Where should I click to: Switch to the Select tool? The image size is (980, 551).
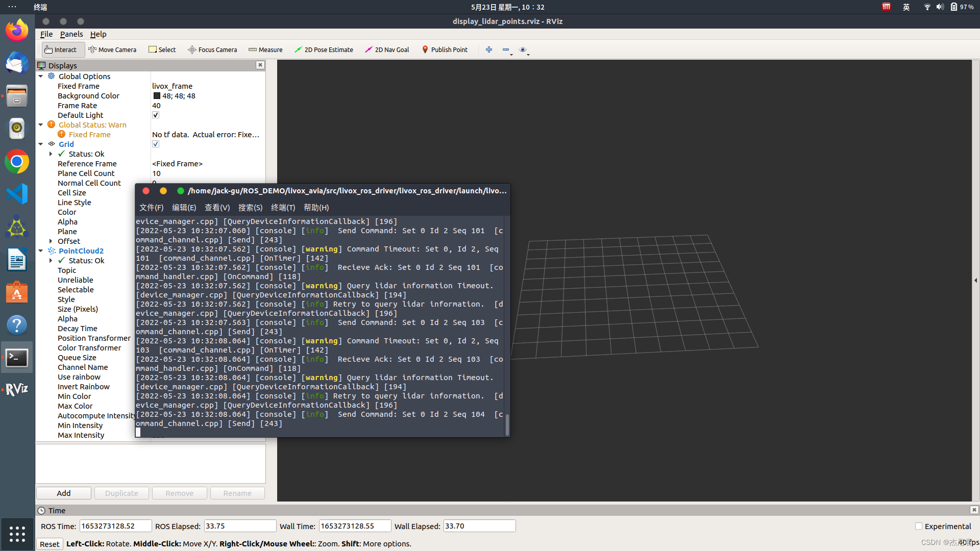(162, 49)
